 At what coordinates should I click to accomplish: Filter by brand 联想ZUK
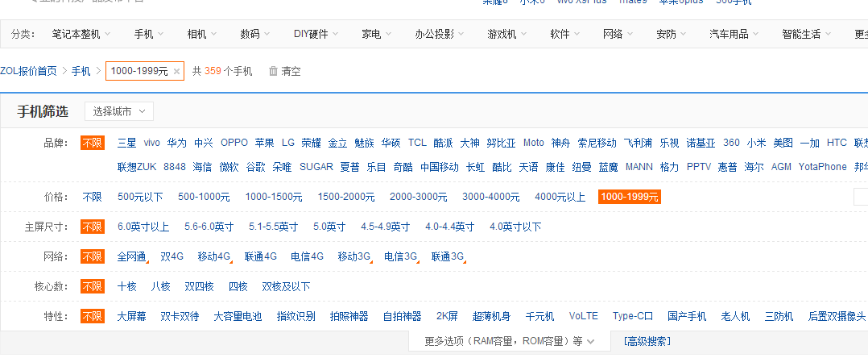click(x=137, y=167)
